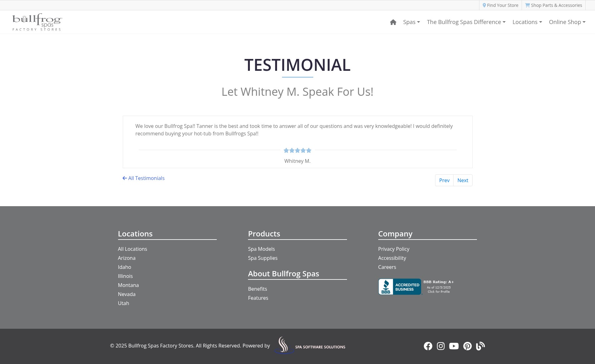Open the Benefits footer link

[x=257, y=289]
